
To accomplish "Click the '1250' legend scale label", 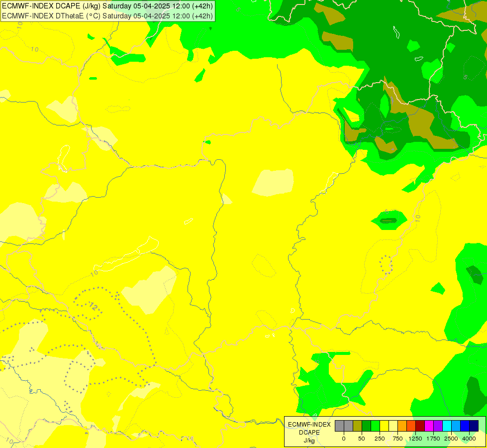I will 415,439.
